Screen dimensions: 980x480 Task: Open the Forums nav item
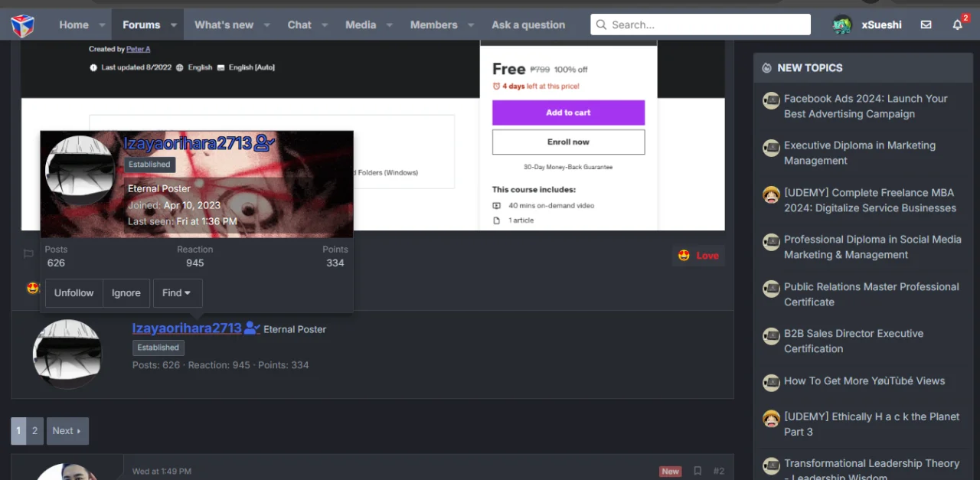click(x=142, y=24)
